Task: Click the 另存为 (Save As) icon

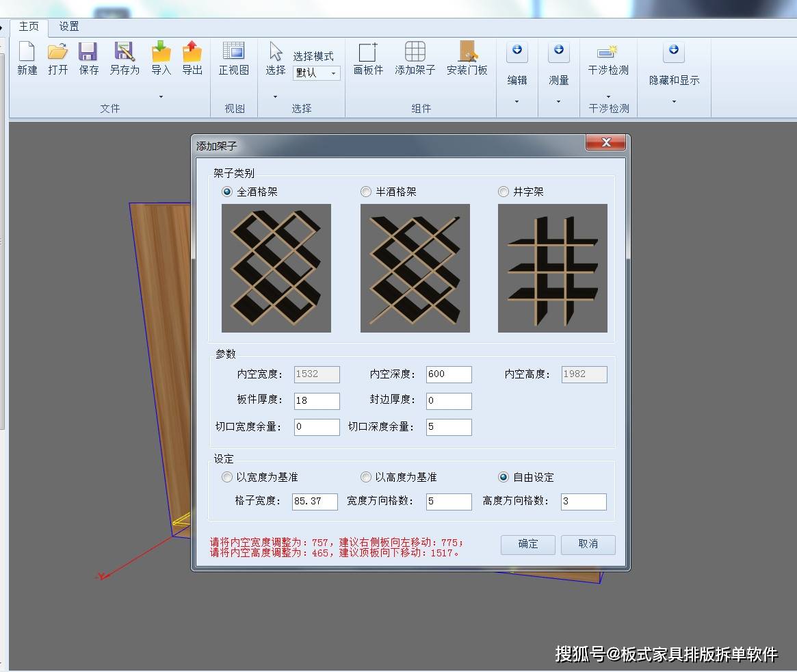Action: [x=124, y=52]
